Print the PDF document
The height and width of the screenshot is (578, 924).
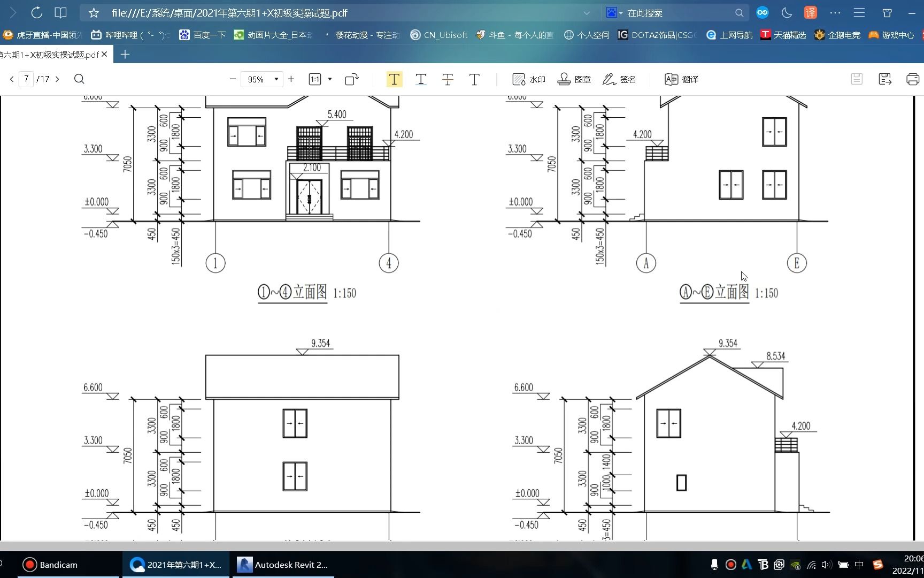click(912, 79)
